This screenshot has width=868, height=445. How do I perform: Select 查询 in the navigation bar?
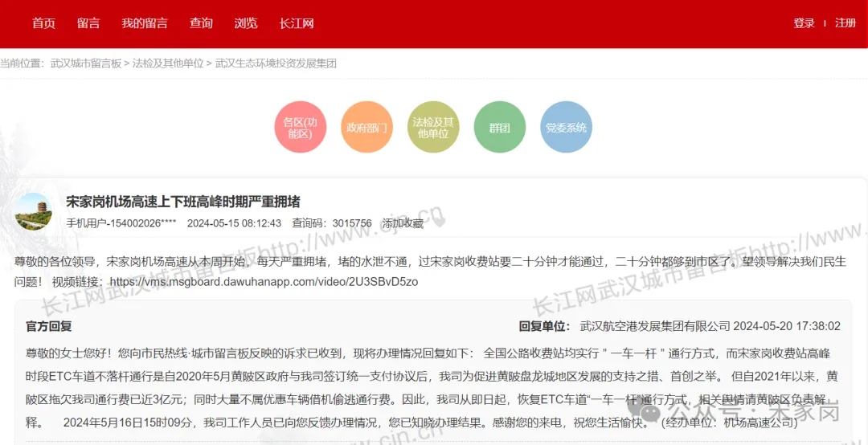[201, 23]
